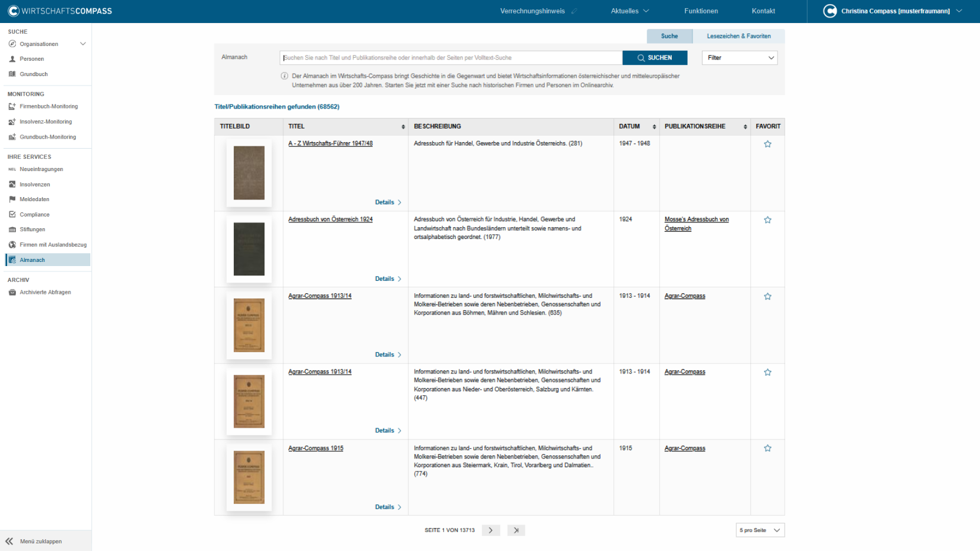The width and height of the screenshot is (980, 551).
Task: Open Details for A-Z Wirtschafts-Führer 1947/48
Action: pyautogui.click(x=388, y=202)
